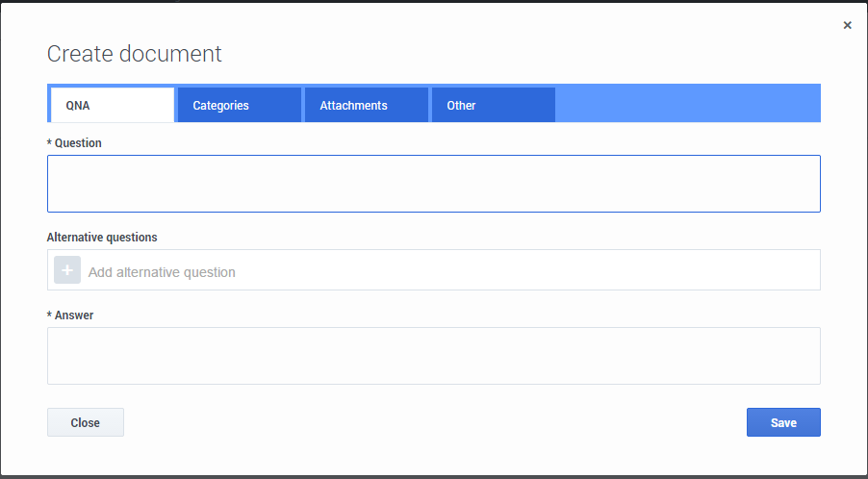The height and width of the screenshot is (479, 868).
Task: Click the Close button at bottom left
Action: [x=86, y=422]
